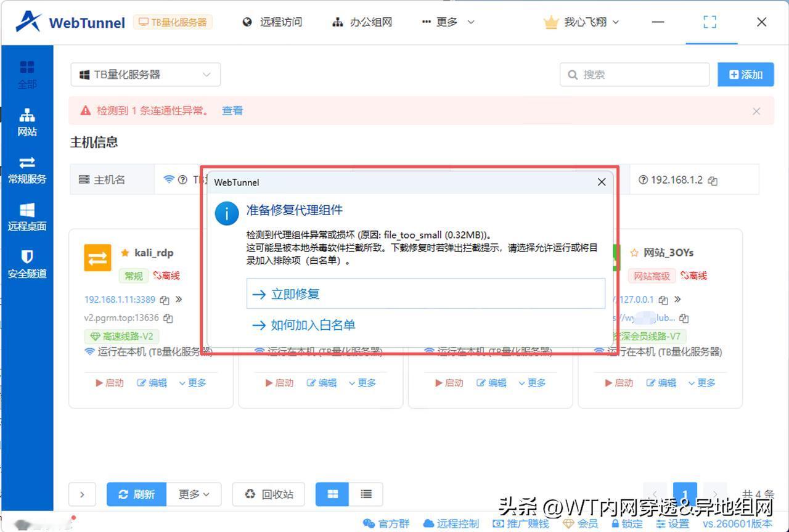The image size is (789, 532).
Task: Expand the sidebar with the arrow button
Action: pyautogui.click(x=82, y=494)
